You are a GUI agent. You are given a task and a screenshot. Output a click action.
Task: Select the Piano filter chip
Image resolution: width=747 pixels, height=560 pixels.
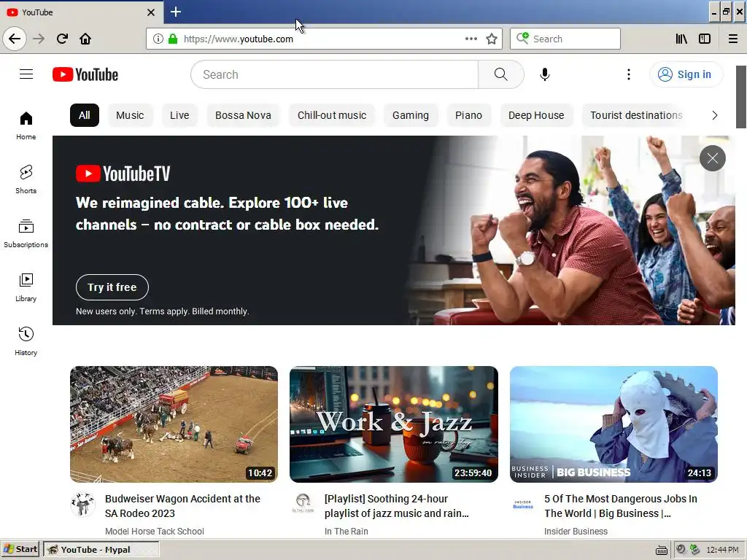point(469,115)
